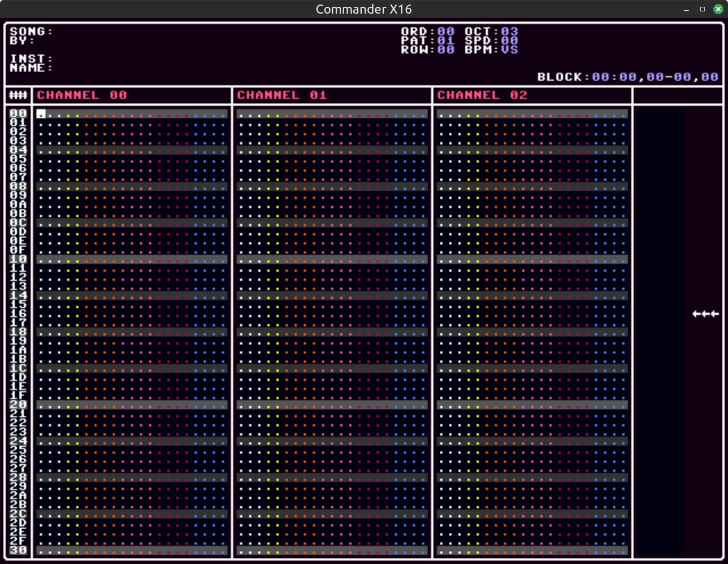Select the CHANNEL 02 header

coord(482,96)
